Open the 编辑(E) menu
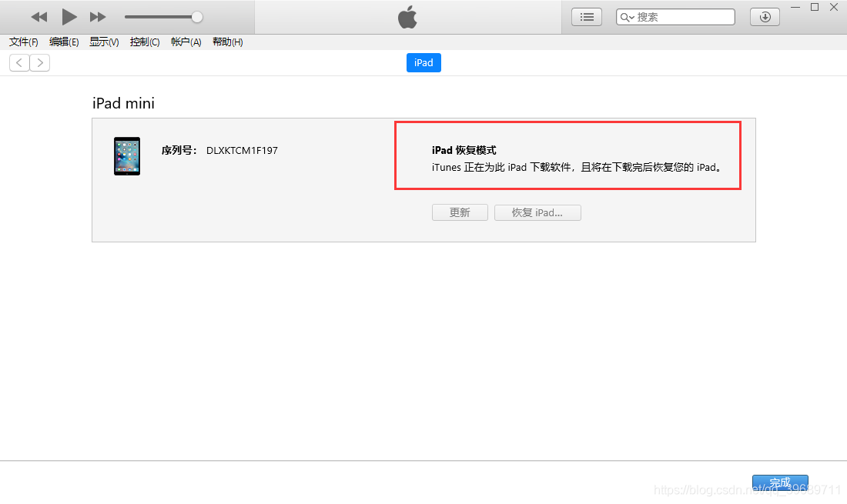Screen dimensions: 847x504 pos(64,42)
